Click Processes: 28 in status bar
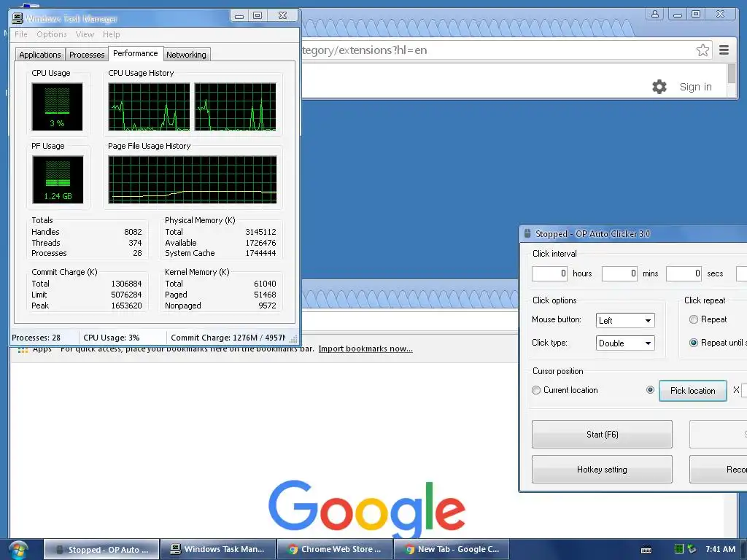The height and width of the screenshot is (560, 747). 36,338
